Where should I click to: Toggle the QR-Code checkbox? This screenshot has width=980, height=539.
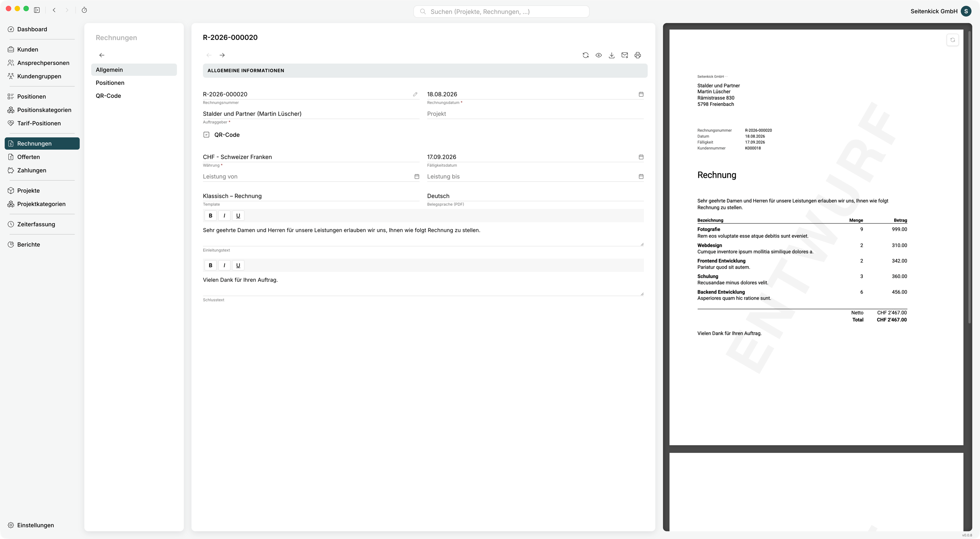pos(206,135)
